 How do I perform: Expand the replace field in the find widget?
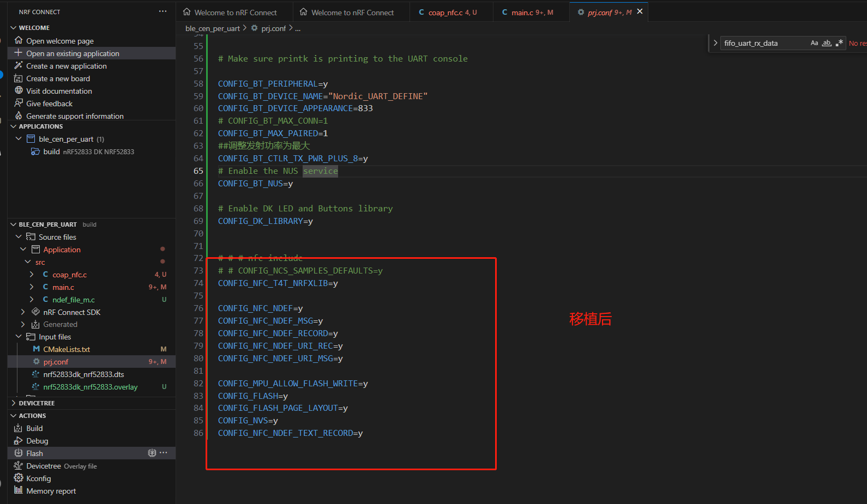coord(715,43)
